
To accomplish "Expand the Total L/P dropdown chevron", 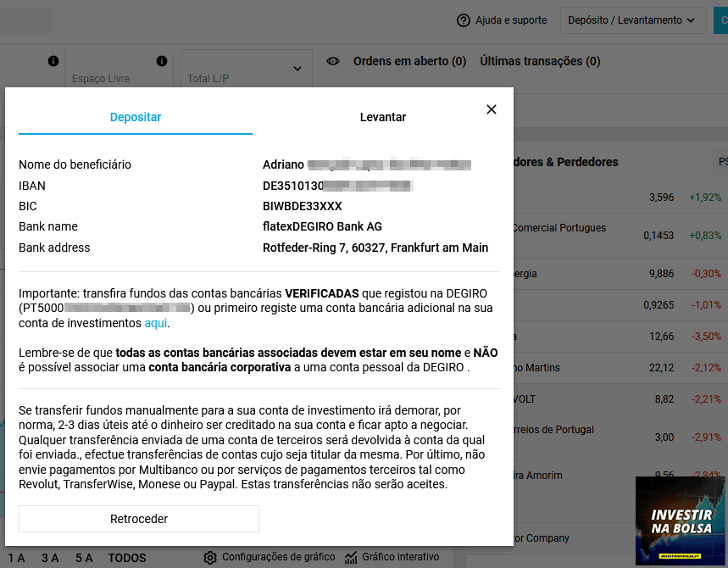I will coord(297,69).
